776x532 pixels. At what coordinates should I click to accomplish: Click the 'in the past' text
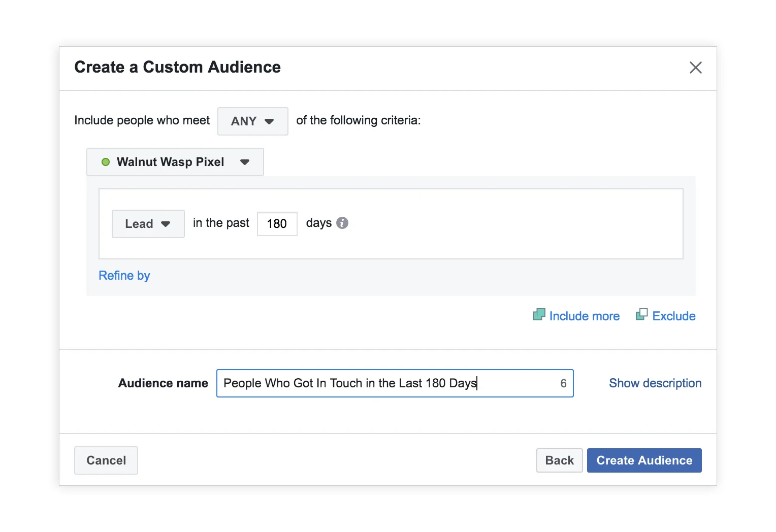click(x=221, y=223)
